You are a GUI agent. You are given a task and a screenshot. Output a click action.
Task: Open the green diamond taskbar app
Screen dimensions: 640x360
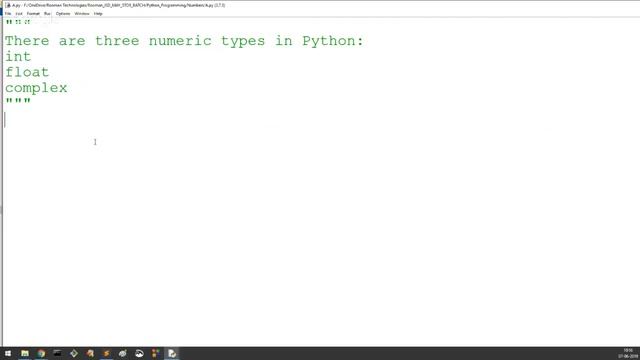74,353
